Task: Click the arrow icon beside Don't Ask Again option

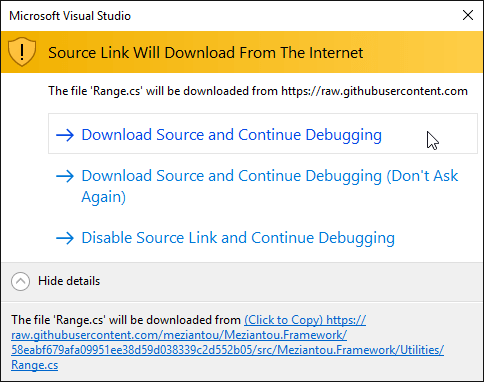Action: click(65, 176)
